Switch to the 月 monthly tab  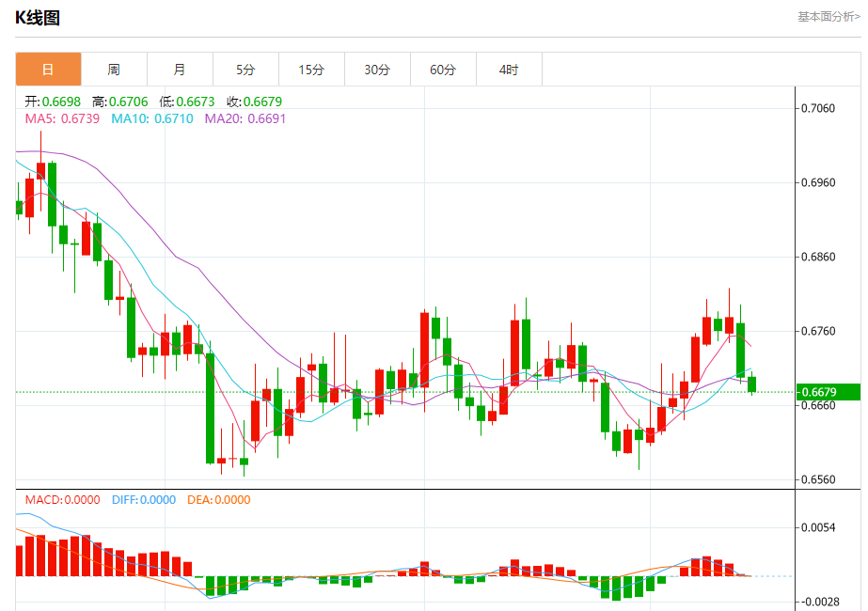click(x=180, y=70)
